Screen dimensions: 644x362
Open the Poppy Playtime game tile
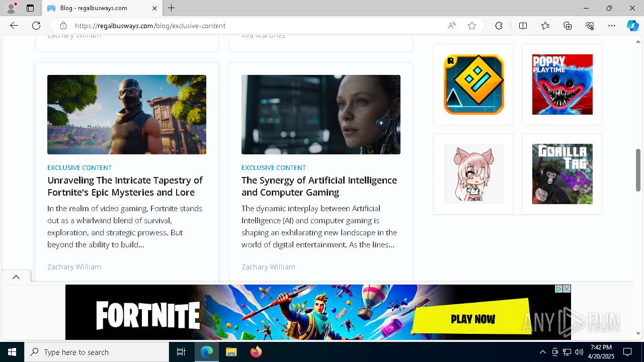(562, 84)
